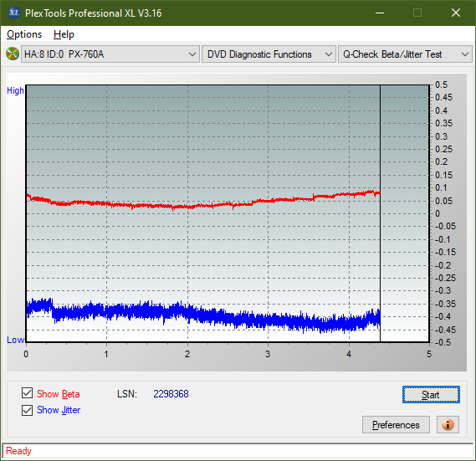
Task: Open the orange info icon button
Action: (448, 424)
